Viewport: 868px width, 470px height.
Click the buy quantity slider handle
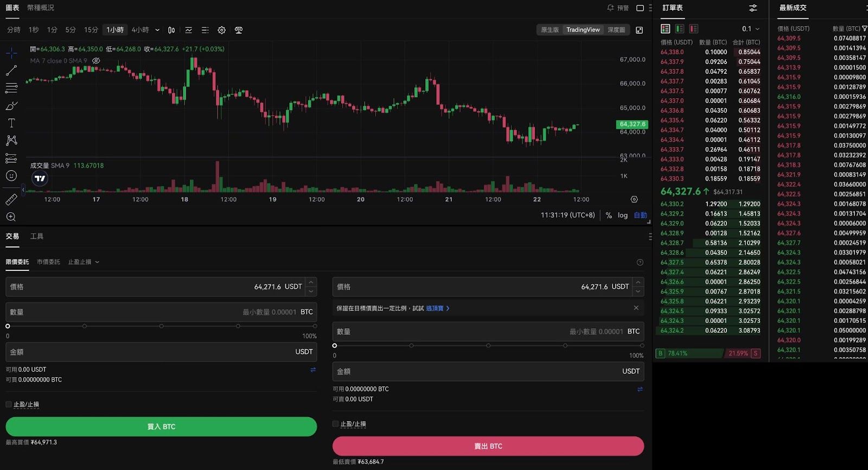point(8,326)
